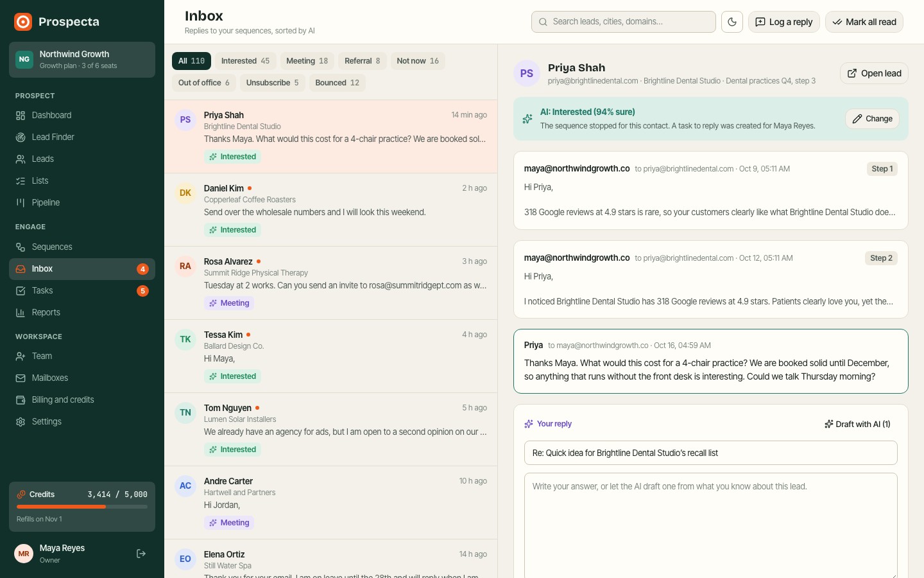Show Unsubscribe replies
Screen dimensions: 924x578
point(273,83)
